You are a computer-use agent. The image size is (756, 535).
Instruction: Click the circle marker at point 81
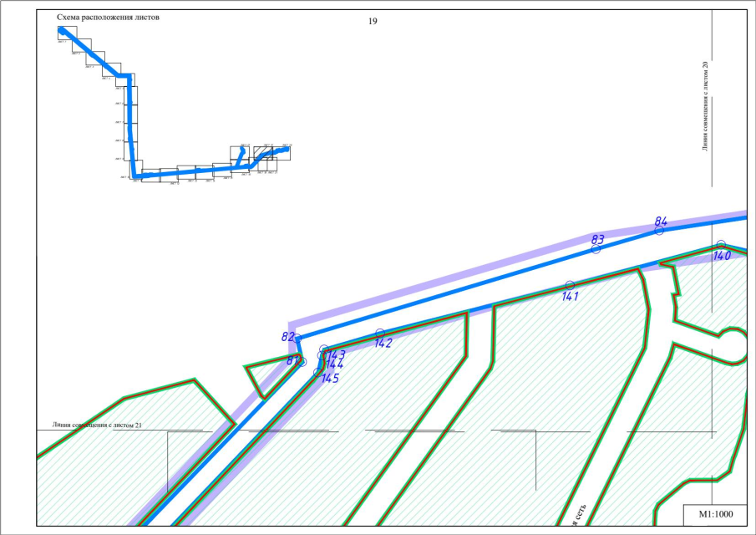tap(302, 361)
